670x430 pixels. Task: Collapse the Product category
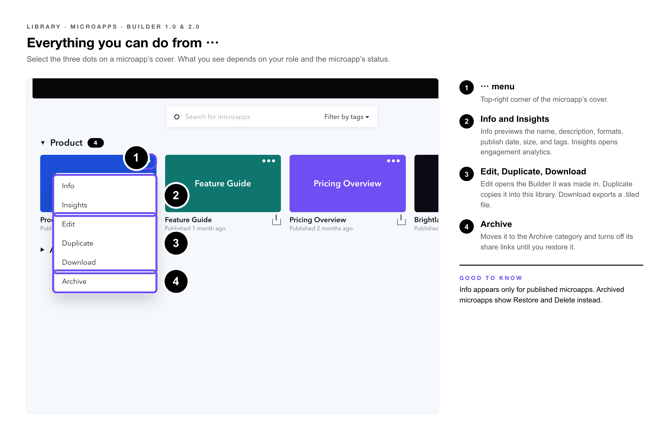[43, 143]
